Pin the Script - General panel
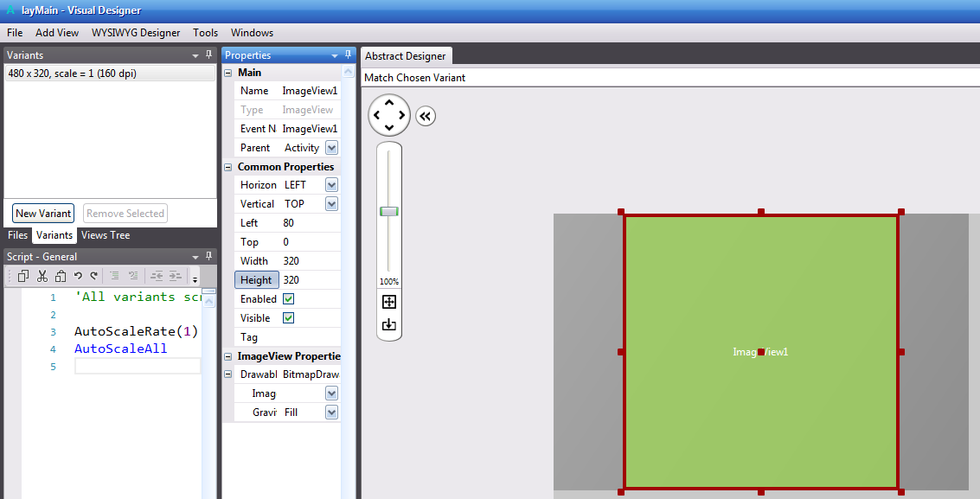The height and width of the screenshot is (499, 980). coord(209,256)
